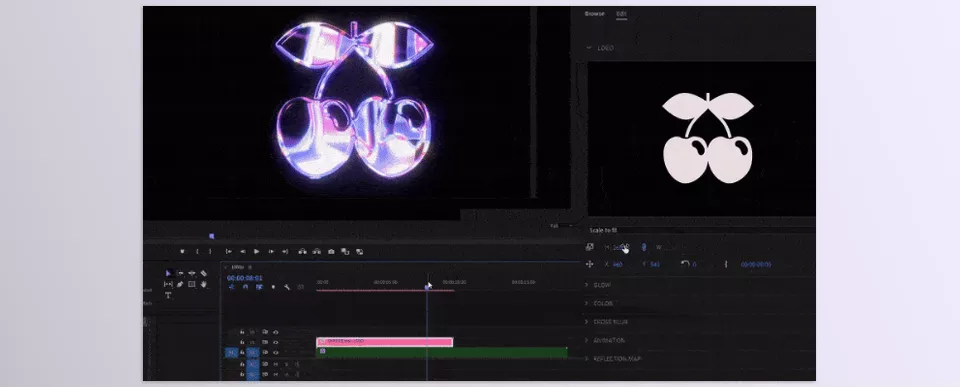Toggle sync lock on V2 track

265,342
